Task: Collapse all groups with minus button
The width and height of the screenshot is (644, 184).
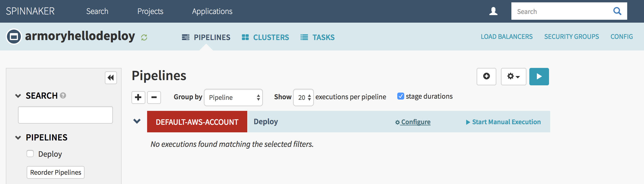Action: click(x=154, y=97)
